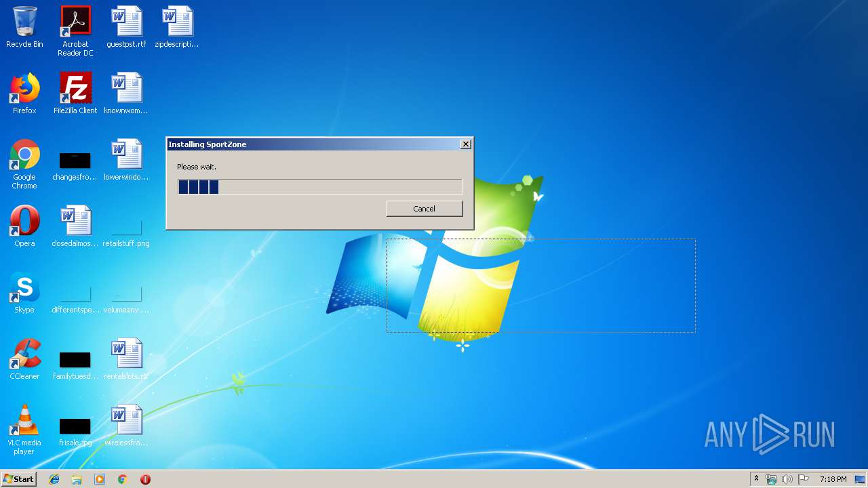Select the Acrobat Reader DC shortcut
This screenshot has width=868, height=488.
pyautogui.click(x=75, y=30)
